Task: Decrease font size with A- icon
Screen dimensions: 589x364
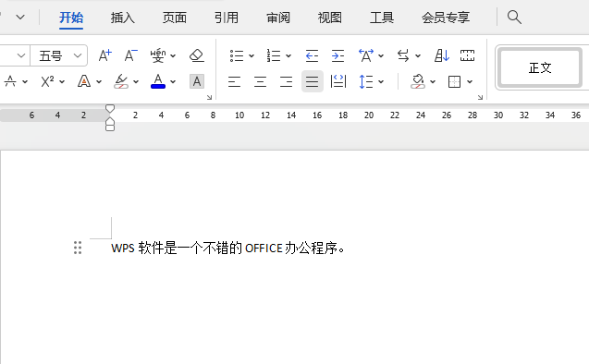Action: coord(130,55)
